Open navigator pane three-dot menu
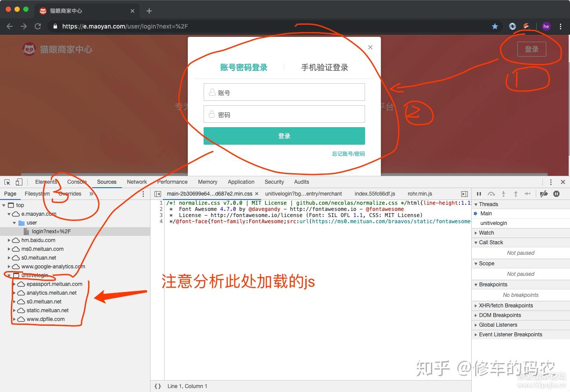This screenshot has width=570, height=392. pyautogui.click(x=143, y=194)
